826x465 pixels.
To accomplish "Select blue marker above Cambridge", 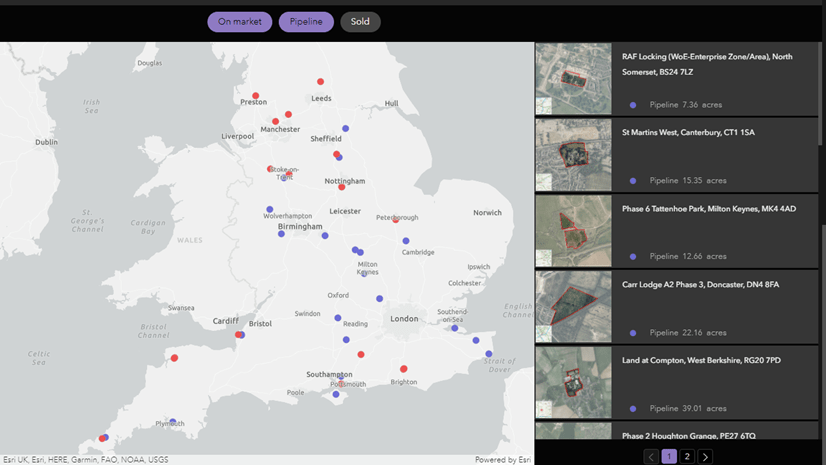I will pyautogui.click(x=406, y=241).
